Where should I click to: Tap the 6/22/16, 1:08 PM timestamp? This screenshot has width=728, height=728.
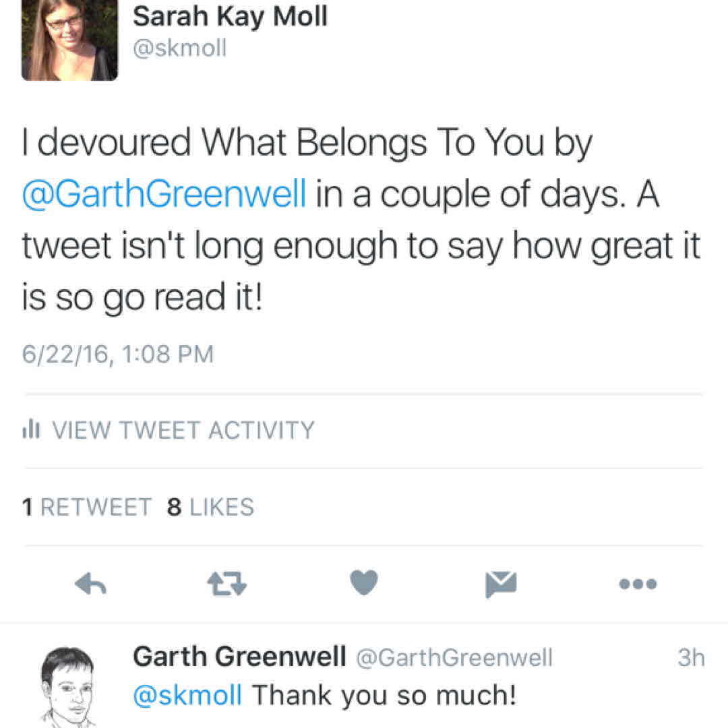[118, 353]
